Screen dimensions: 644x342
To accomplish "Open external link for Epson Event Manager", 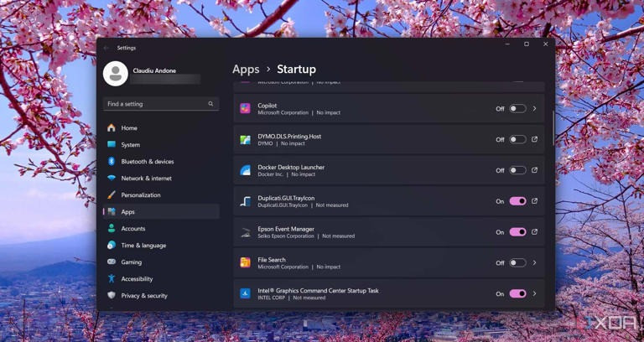I will point(534,232).
